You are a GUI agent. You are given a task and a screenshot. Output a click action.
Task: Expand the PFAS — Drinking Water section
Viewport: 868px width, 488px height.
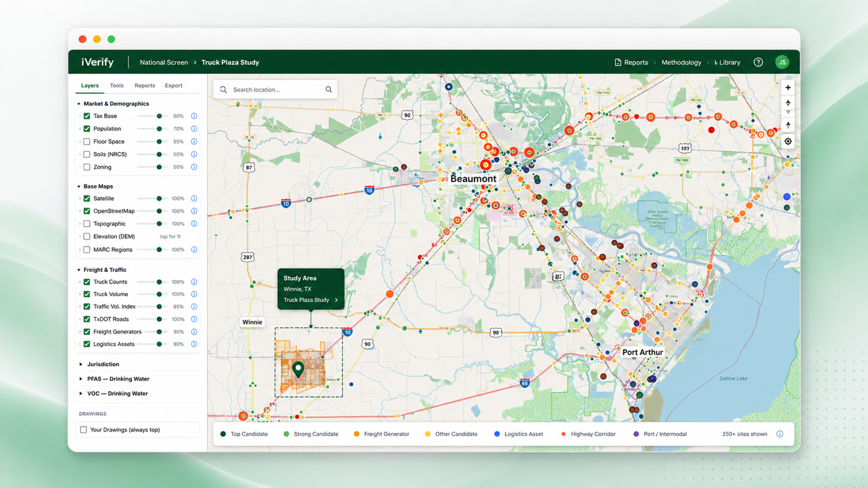pyautogui.click(x=80, y=379)
